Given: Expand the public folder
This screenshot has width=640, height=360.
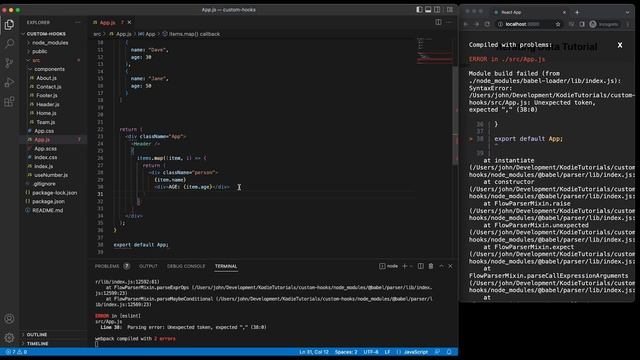Looking at the screenshot, I should coord(40,51).
